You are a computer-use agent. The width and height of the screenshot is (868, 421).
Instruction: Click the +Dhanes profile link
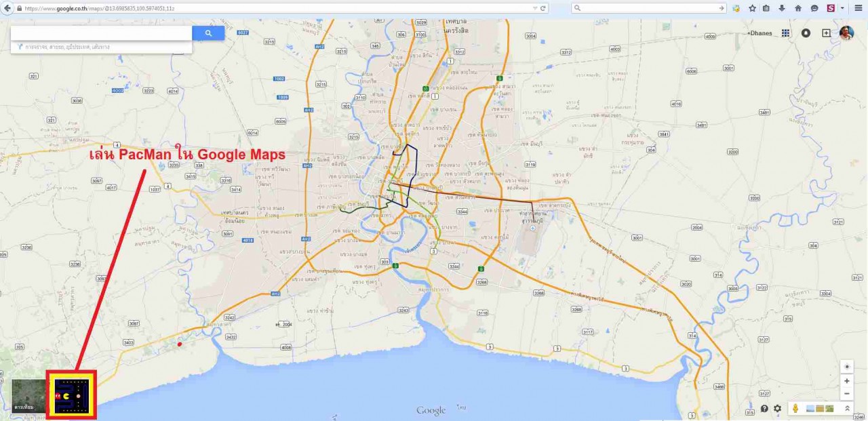(759, 33)
